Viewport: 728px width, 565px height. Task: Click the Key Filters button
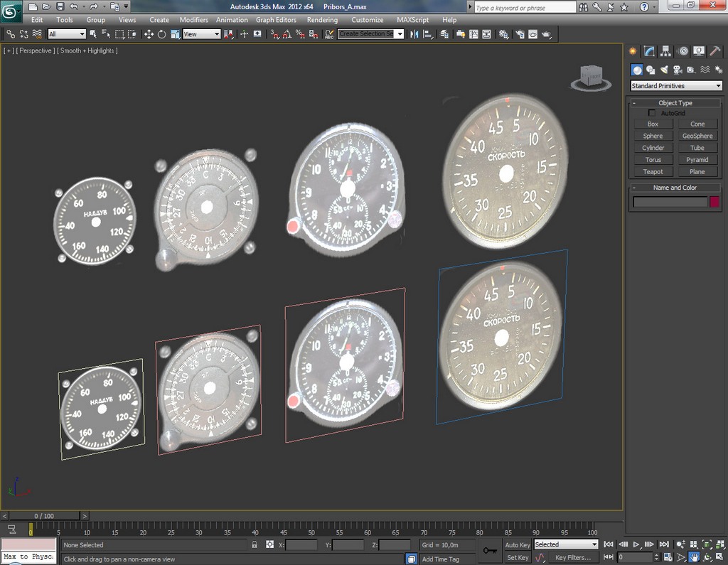(x=572, y=558)
